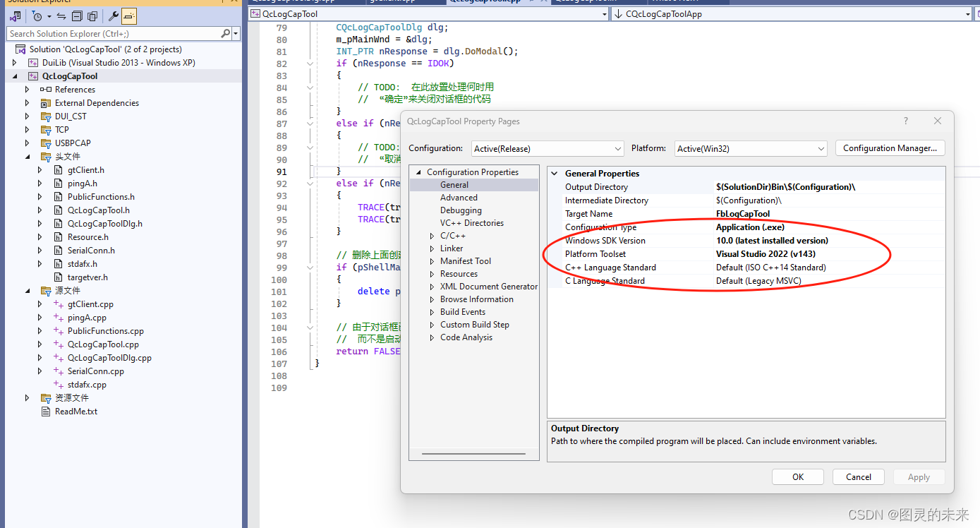This screenshot has height=528, width=980.
Task: Collapse the 源文件 sources folder
Action: [x=28, y=291]
